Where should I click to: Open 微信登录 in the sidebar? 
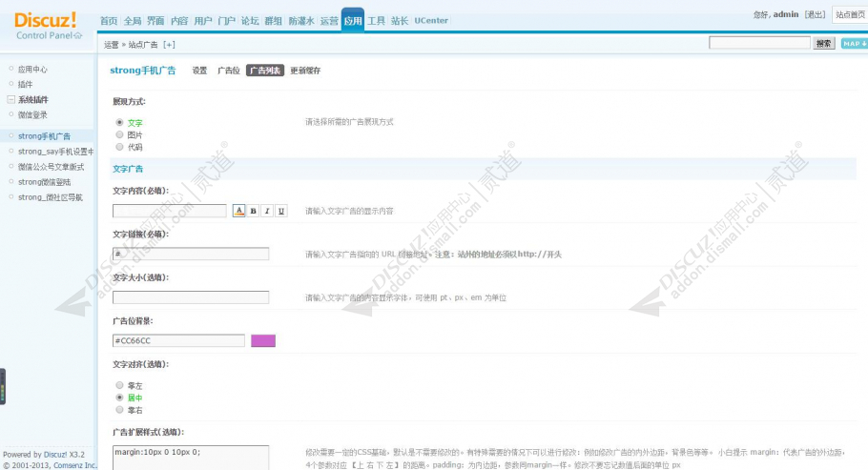point(32,115)
